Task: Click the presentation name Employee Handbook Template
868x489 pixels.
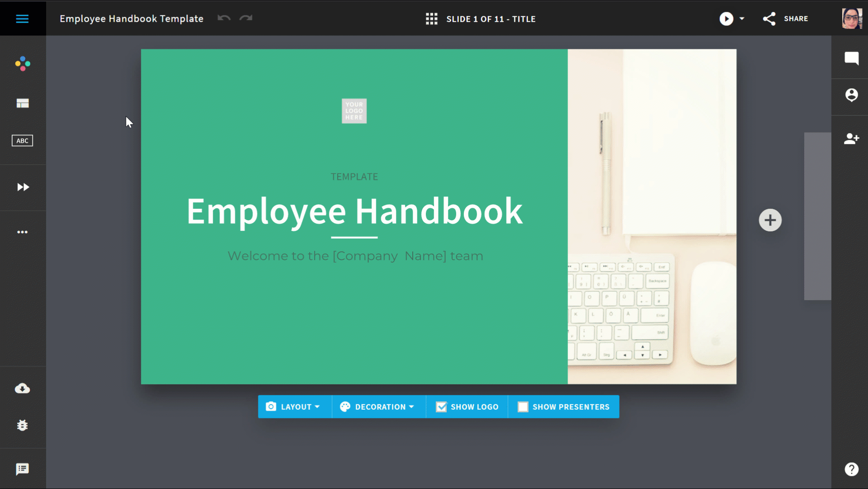Action: (132, 19)
